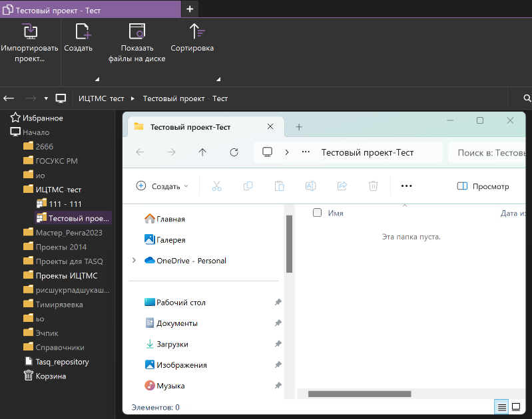Expand the Сортировка ribbon group launcher
This screenshot has height=419, width=532.
pyautogui.click(x=218, y=79)
